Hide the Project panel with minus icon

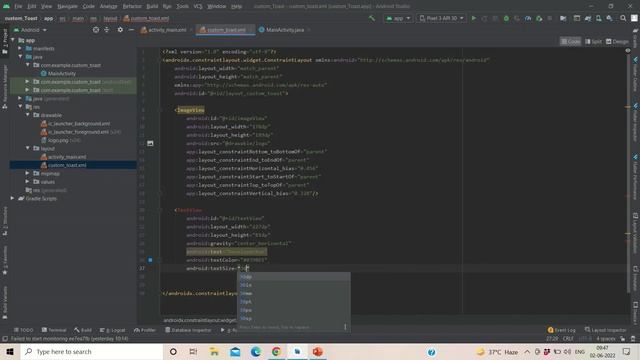point(131,30)
